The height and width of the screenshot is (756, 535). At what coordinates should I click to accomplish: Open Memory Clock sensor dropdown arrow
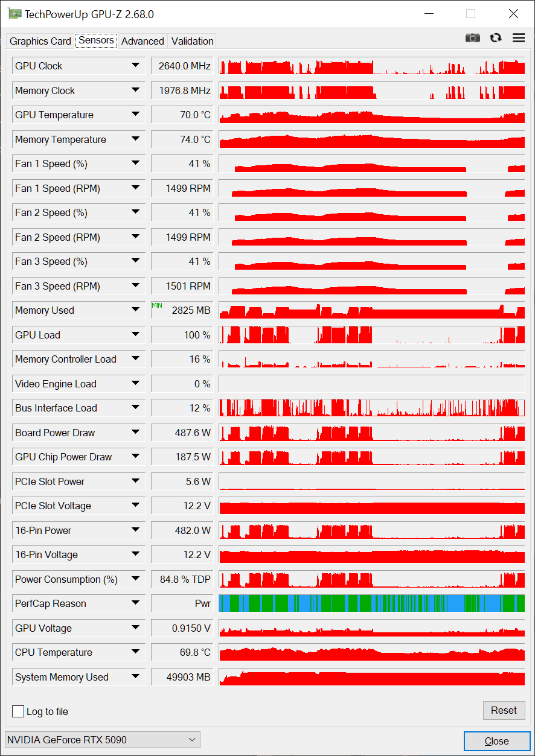pyautogui.click(x=135, y=90)
